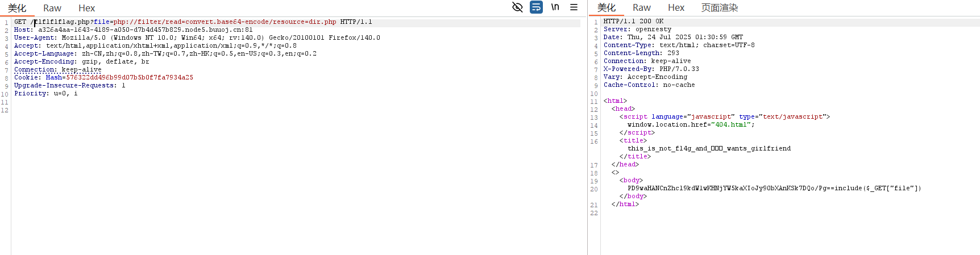
Task: Click the script language tag line
Action: tap(725, 117)
